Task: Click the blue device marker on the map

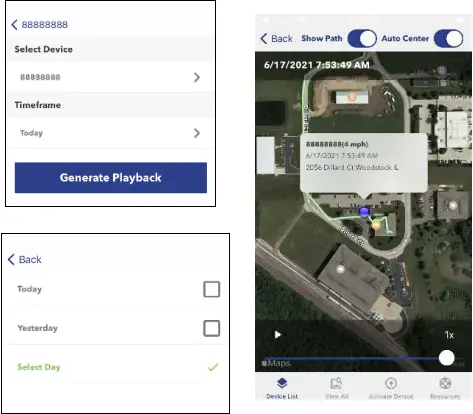Action: click(x=364, y=211)
